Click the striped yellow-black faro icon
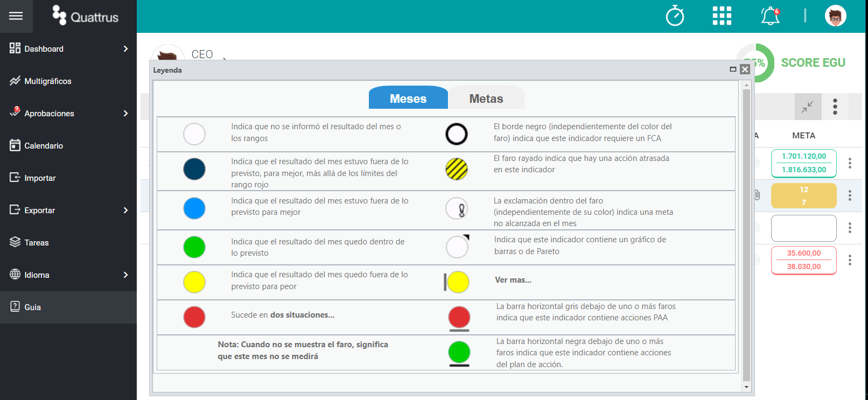Viewport: 868px width, 400px height. click(457, 169)
